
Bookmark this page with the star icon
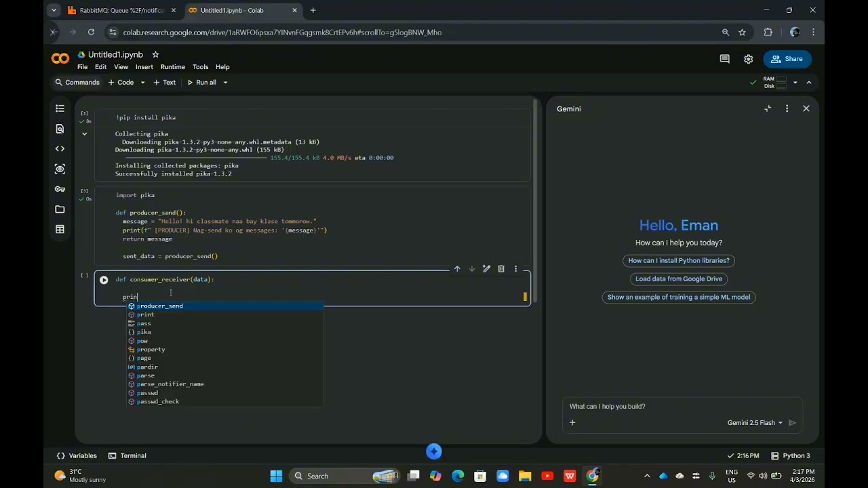743,32
